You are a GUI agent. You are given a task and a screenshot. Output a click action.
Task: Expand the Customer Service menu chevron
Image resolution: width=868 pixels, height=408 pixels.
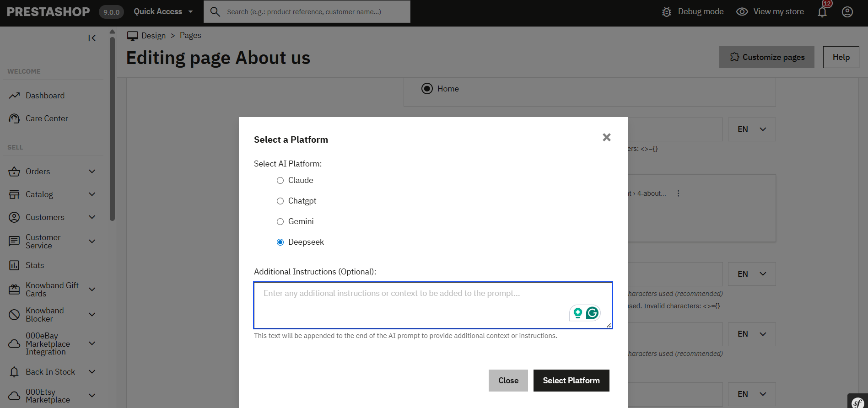(x=92, y=242)
